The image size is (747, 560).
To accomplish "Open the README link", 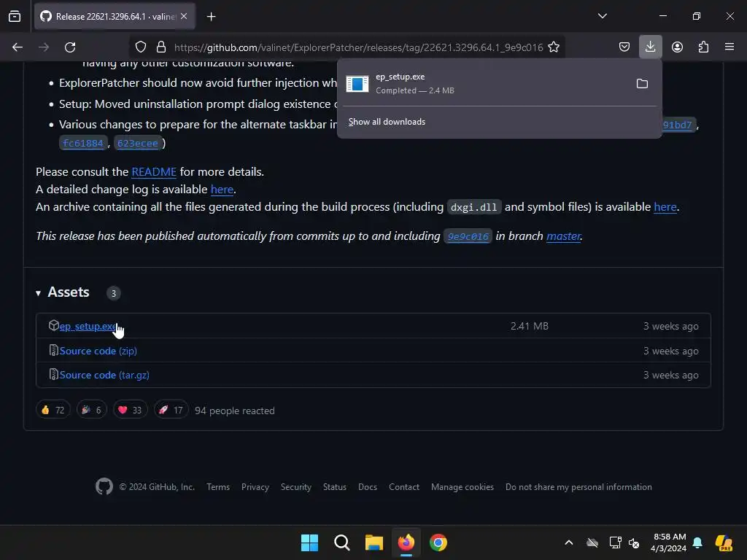I will pyautogui.click(x=154, y=172).
